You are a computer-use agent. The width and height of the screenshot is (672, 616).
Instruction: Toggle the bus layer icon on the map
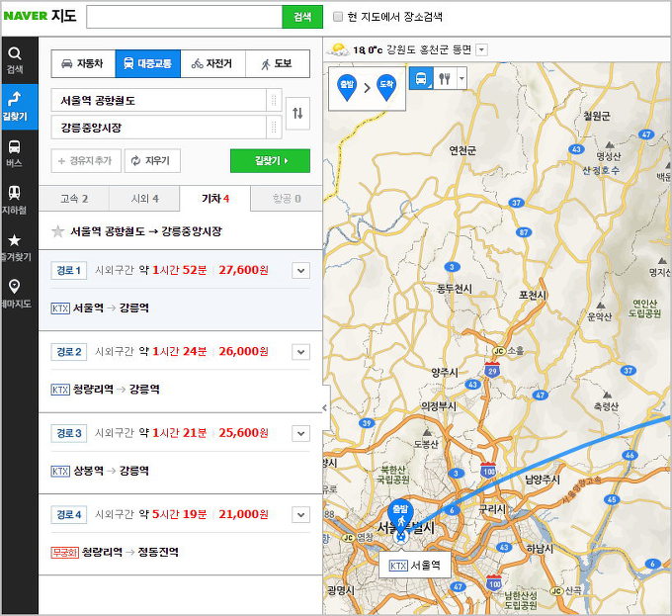421,80
